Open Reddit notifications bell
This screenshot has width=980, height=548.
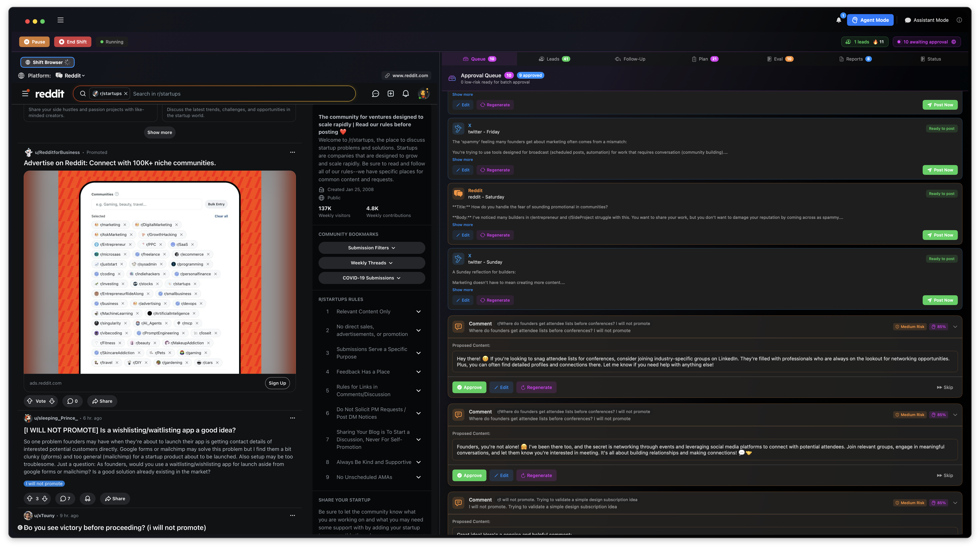click(x=406, y=94)
